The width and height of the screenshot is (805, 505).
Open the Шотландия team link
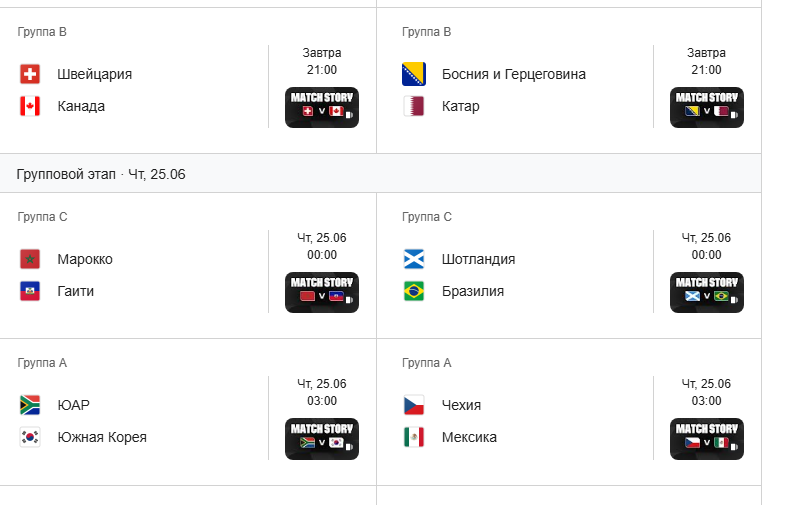[478, 259]
